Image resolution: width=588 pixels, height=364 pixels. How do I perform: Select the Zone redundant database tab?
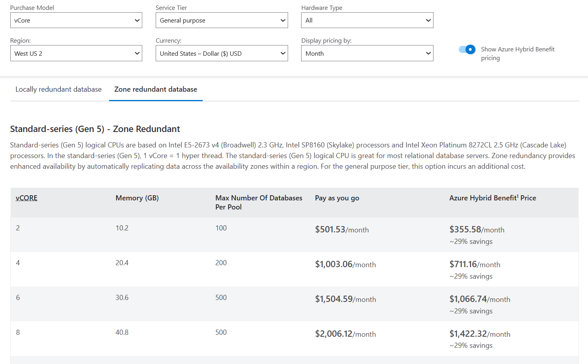pyautogui.click(x=155, y=89)
